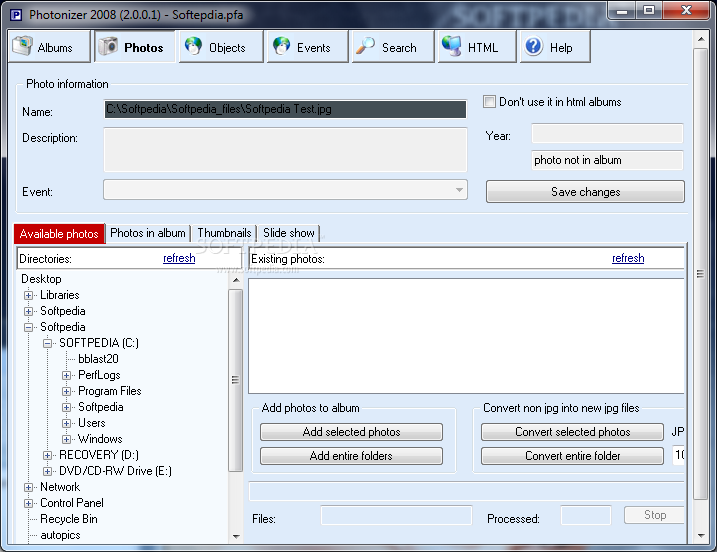
Task: Click directory tree scrollbar up arrow
Action: pyautogui.click(x=236, y=280)
